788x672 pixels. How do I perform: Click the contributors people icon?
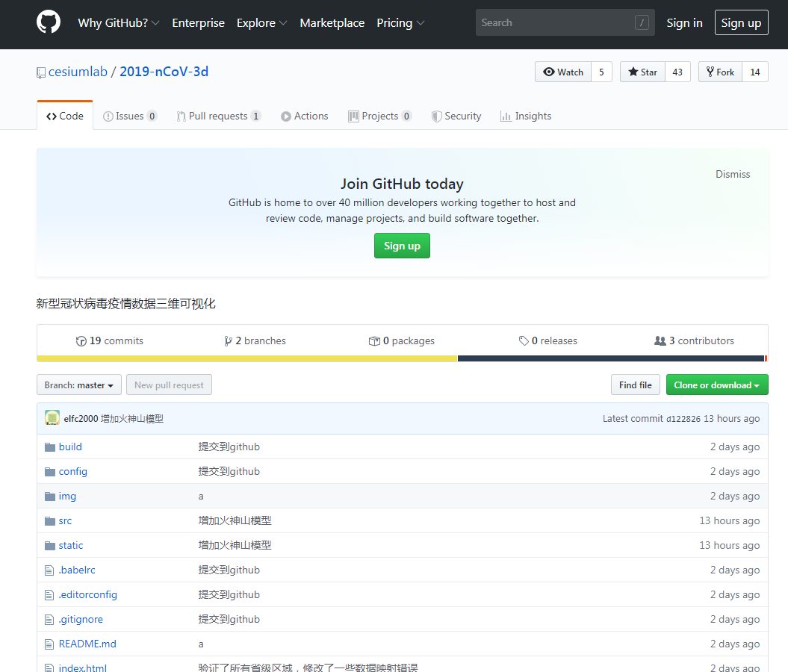tap(660, 341)
